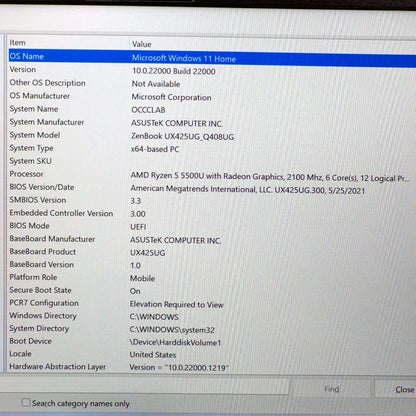
Task: Enable Search category names only checkbox
Action: point(26,403)
